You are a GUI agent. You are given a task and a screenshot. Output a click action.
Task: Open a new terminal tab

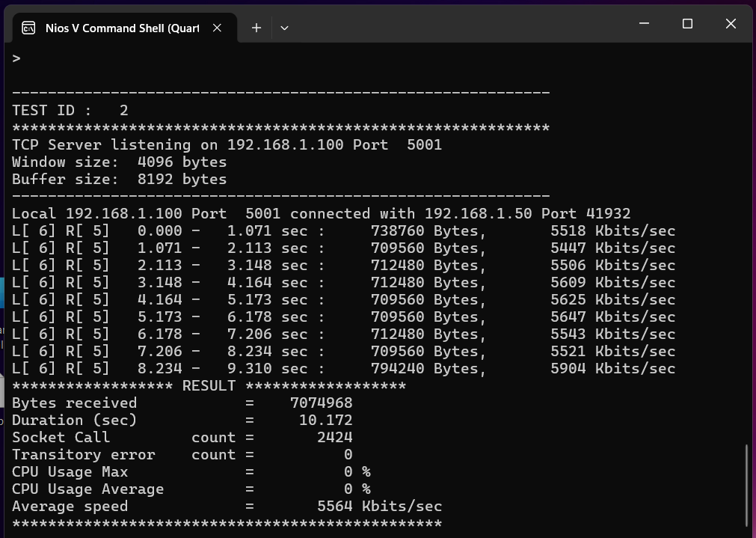[256, 28]
